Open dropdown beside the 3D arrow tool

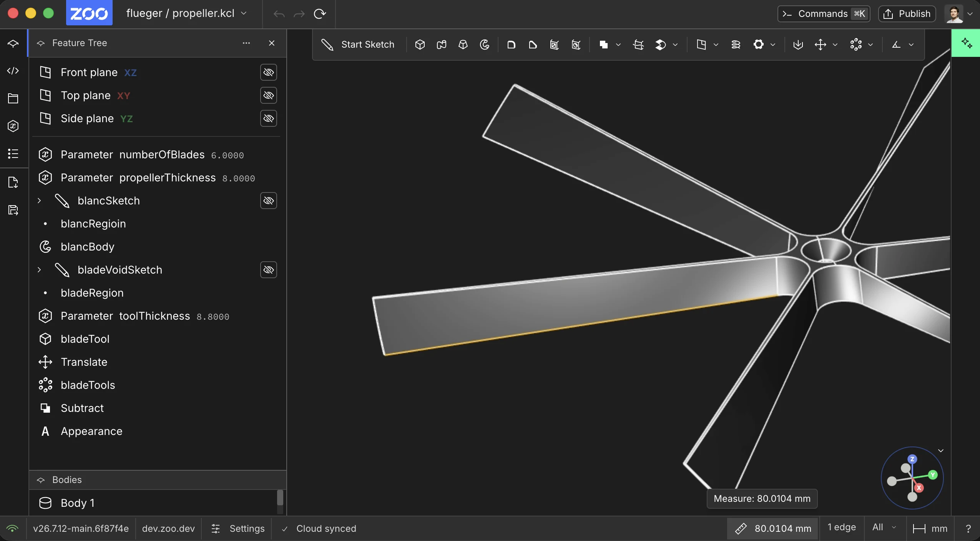(675, 45)
